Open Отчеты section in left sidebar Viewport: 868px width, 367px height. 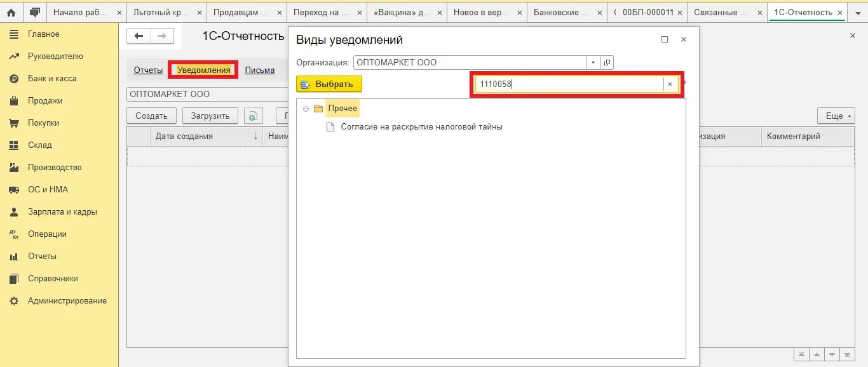tap(42, 257)
